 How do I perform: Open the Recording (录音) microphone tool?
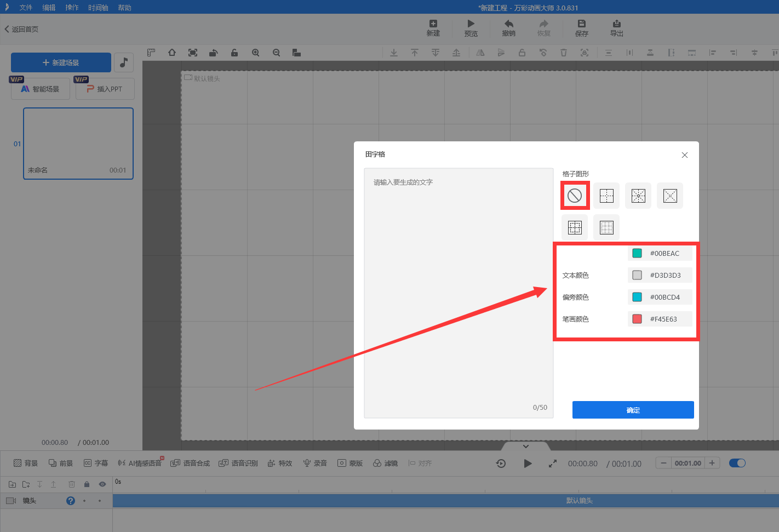315,463
